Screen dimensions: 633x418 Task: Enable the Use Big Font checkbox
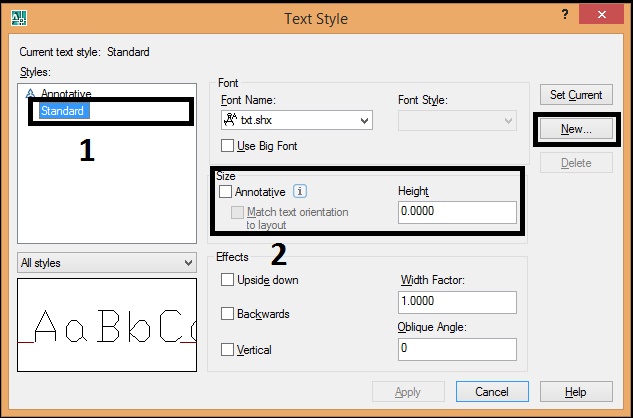[227, 146]
